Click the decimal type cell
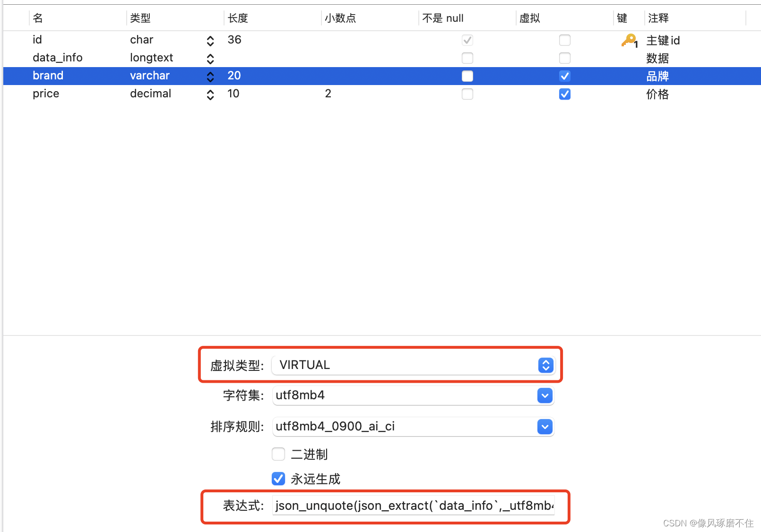 coord(151,94)
